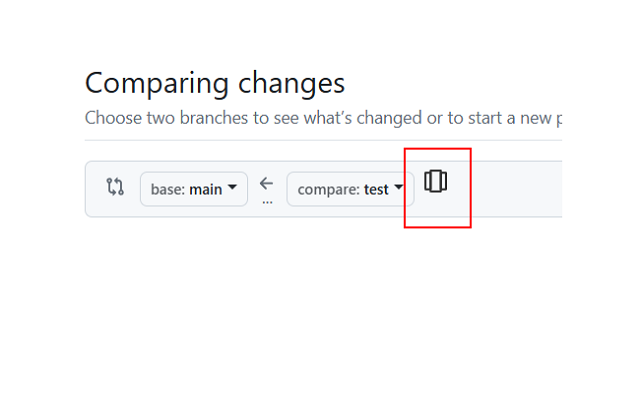Click the "test" branch name text

point(376,189)
